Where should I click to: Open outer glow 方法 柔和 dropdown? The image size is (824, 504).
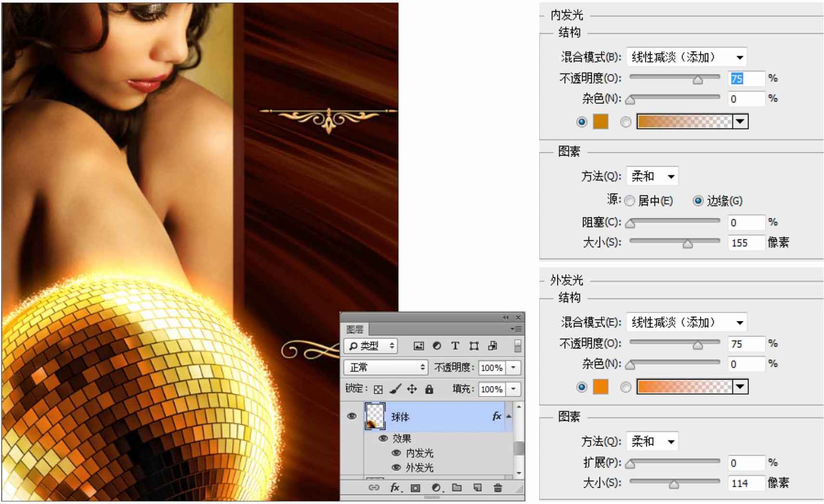652,441
